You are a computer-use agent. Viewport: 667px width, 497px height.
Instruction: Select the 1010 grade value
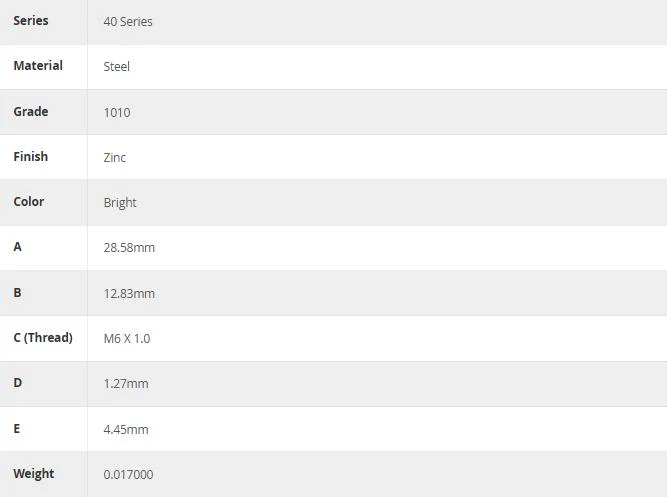click(x=117, y=112)
